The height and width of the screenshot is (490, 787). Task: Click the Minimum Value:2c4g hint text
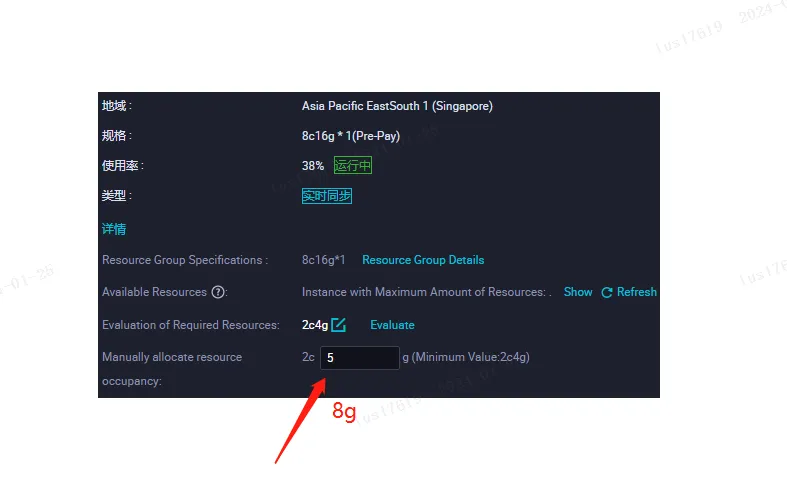tap(470, 357)
